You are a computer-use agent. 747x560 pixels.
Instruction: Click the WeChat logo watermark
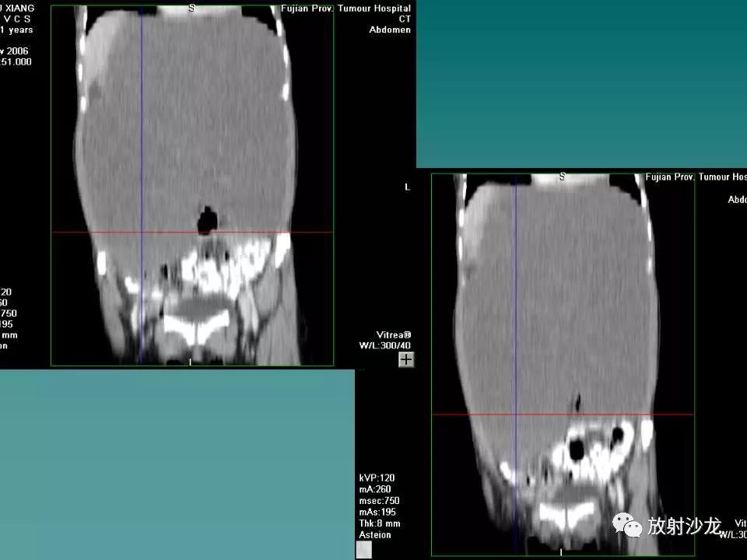(x=627, y=525)
